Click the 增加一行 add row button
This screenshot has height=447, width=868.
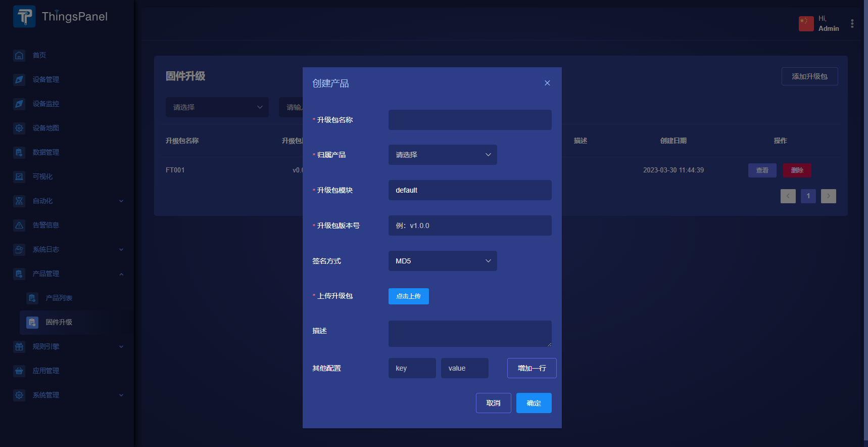532,368
